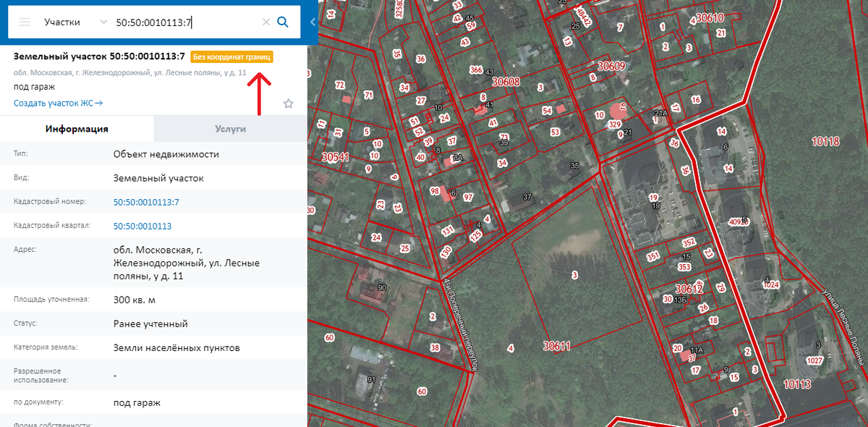868x427 pixels.
Task: Clear the search field with X icon
Action: click(x=265, y=22)
